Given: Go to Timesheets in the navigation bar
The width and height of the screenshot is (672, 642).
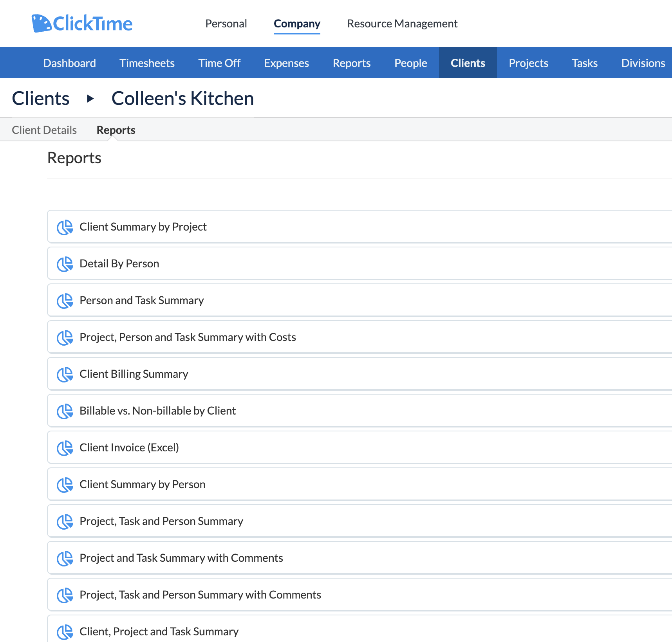Looking at the screenshot, I should point(147,63).
